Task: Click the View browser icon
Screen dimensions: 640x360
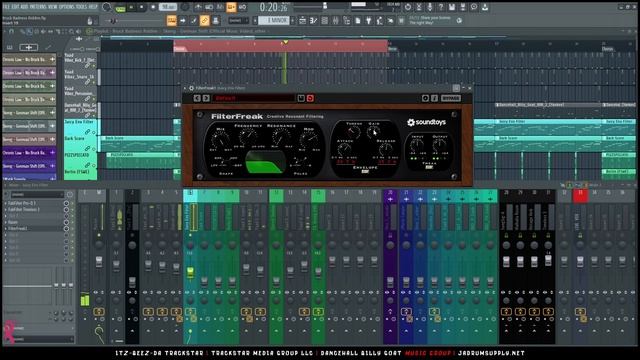Action: 347,20
